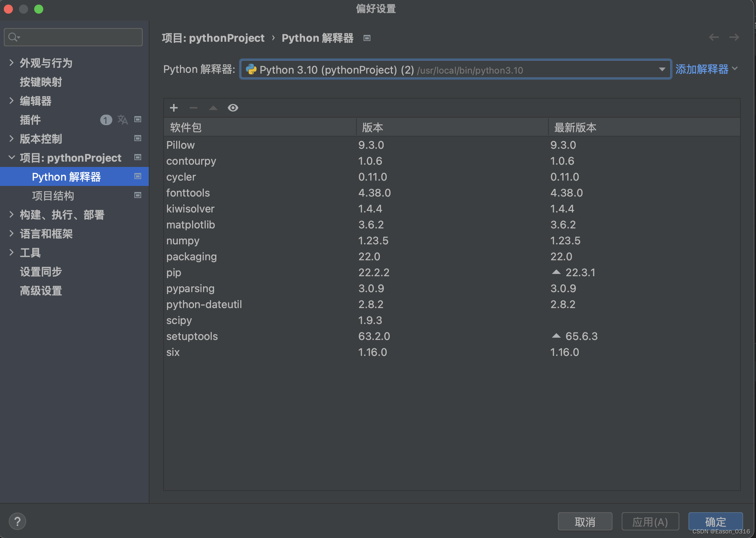Screen dimensions: 756x538
Task: Select the setuptools package row
Action: pyautogui.click(x=452, y=336)
